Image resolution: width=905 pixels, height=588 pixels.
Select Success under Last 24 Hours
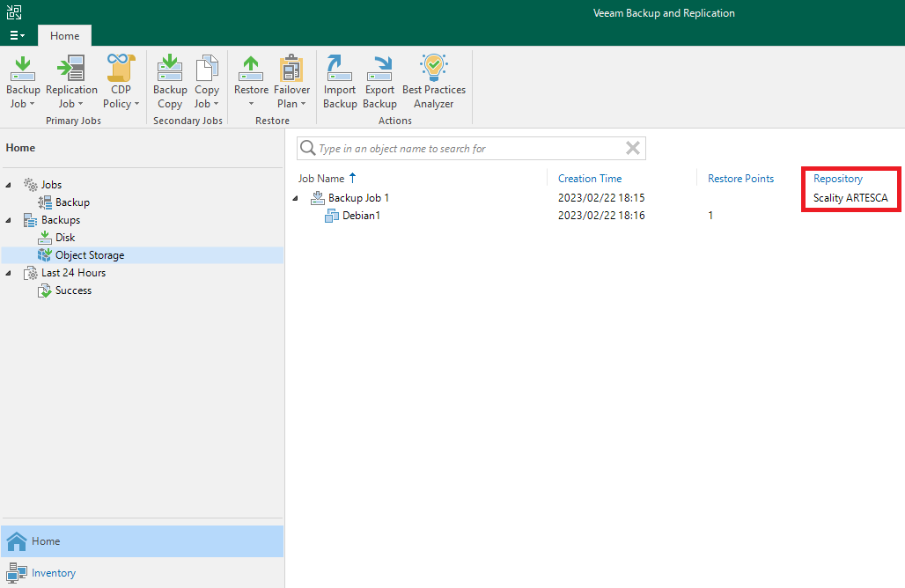pyautogui.click(x=73, y=290)
